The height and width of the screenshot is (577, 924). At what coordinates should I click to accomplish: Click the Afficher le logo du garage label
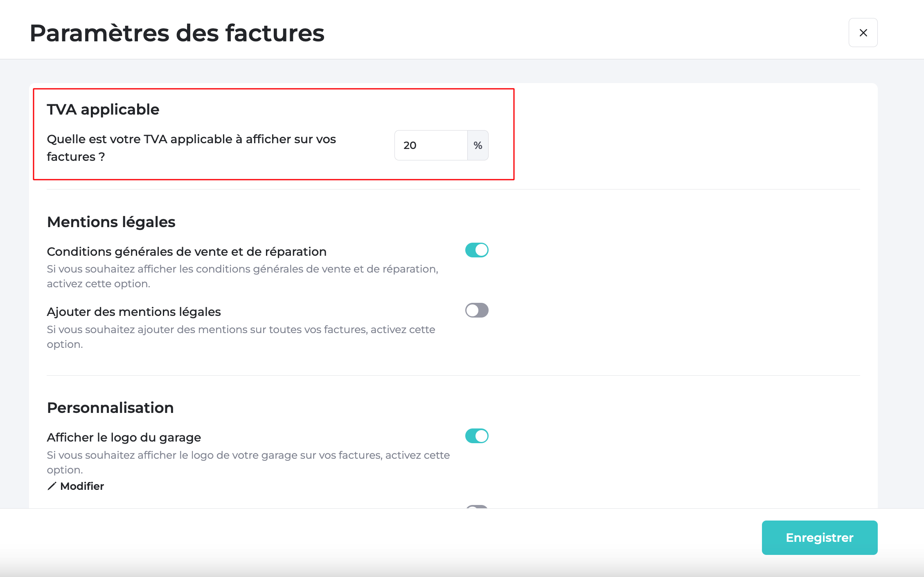124,437
